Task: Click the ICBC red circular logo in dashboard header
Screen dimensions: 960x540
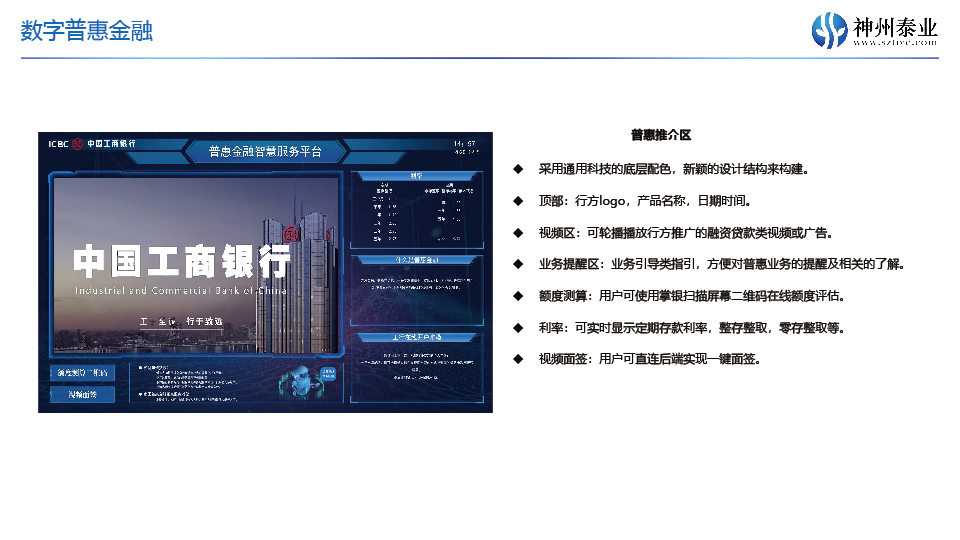Action: (77, 144)
